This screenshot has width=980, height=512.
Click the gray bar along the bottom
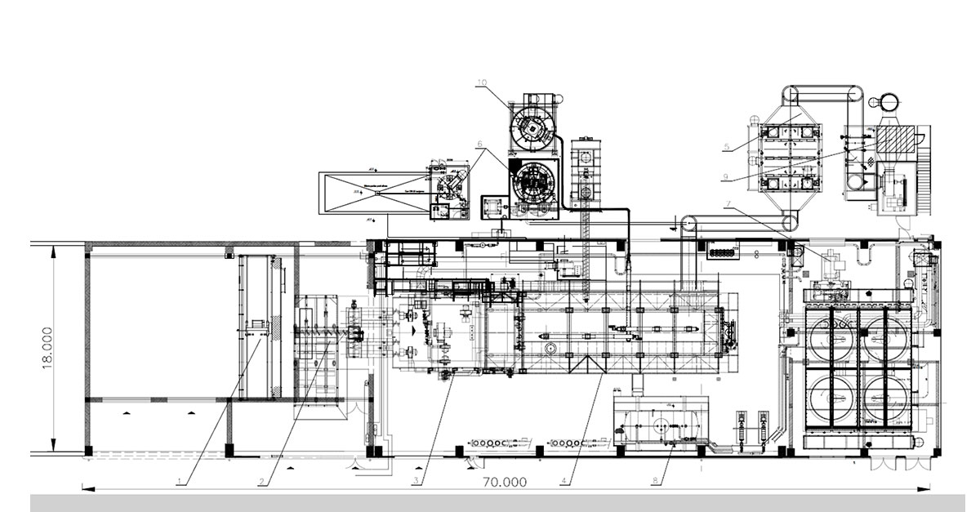tap(490, 502)
